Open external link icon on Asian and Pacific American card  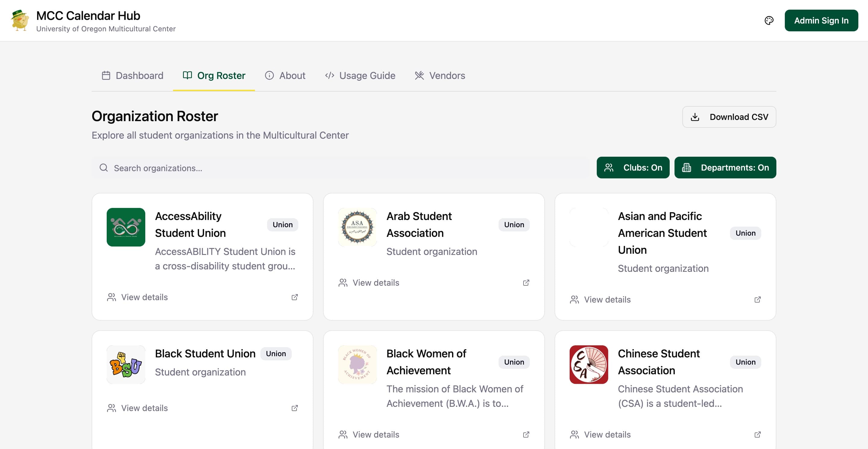point(757,300)
